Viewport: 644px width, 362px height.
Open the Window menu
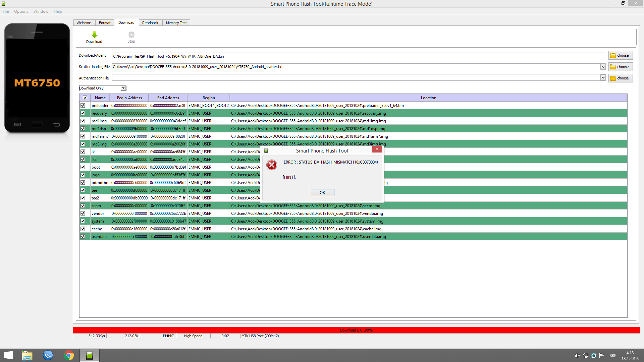[x=41, y=11]
